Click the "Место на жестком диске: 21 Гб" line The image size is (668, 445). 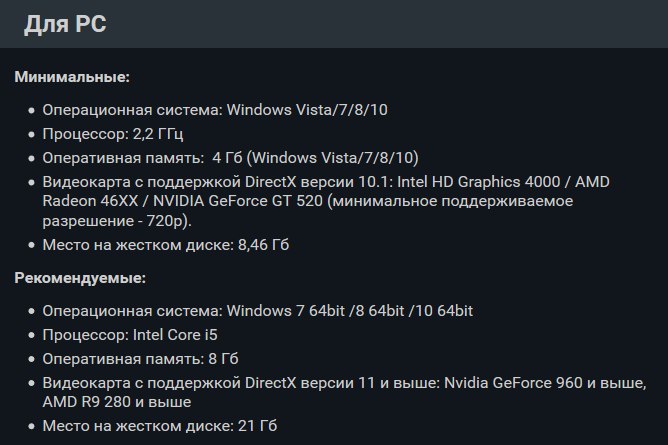click(160, 426)
